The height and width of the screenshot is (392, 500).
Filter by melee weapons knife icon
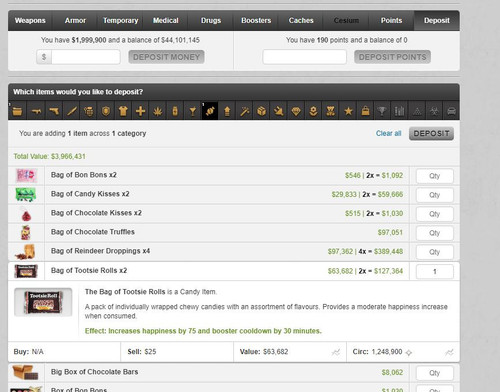click(x=71, y=111)
